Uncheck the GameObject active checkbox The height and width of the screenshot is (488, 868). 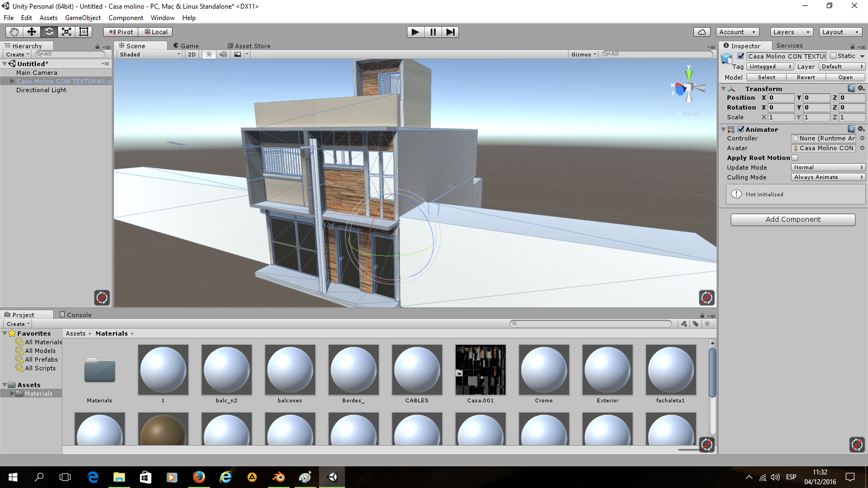pos(741,56)
